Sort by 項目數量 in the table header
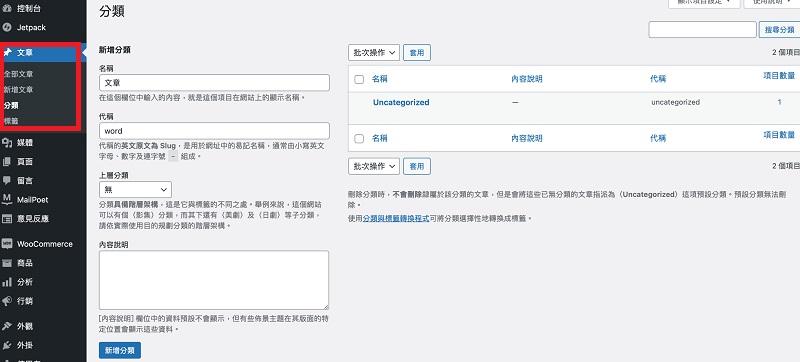The image size is (800, 362). 779,75
